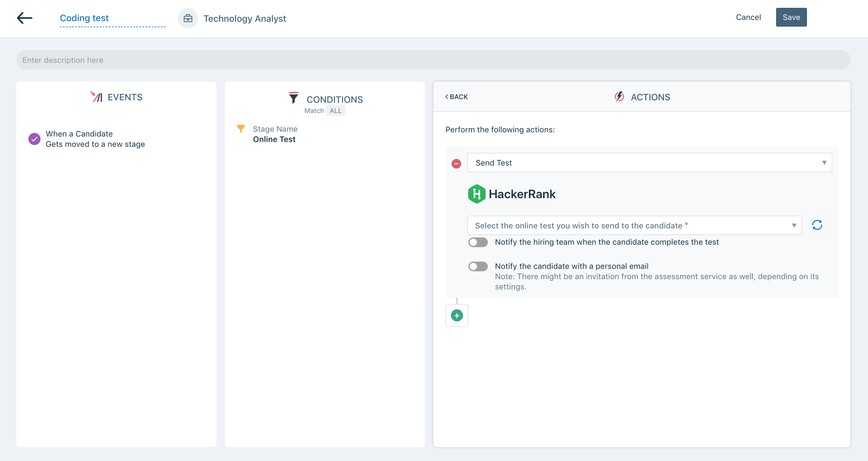Click the Technology Analyst job title
Screen dimensions: 868x461
[x=245, y=18]
